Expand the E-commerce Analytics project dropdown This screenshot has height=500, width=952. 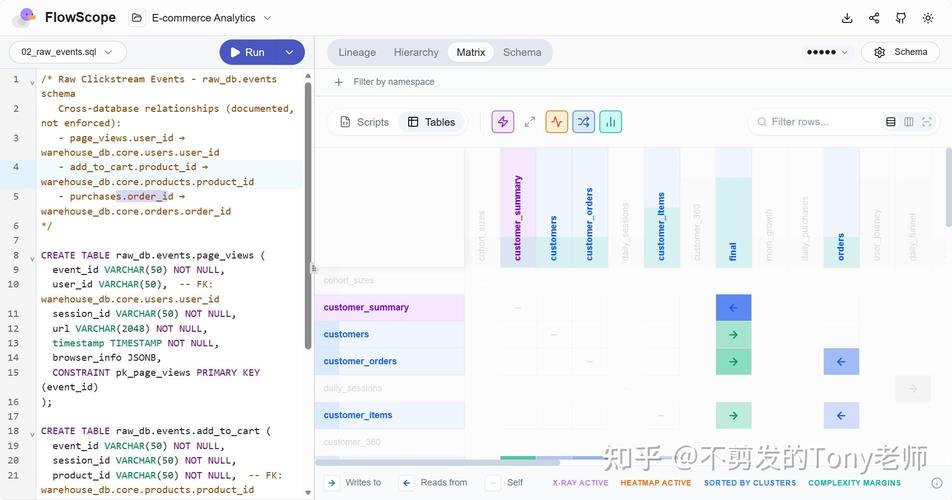tap(211, 18)
